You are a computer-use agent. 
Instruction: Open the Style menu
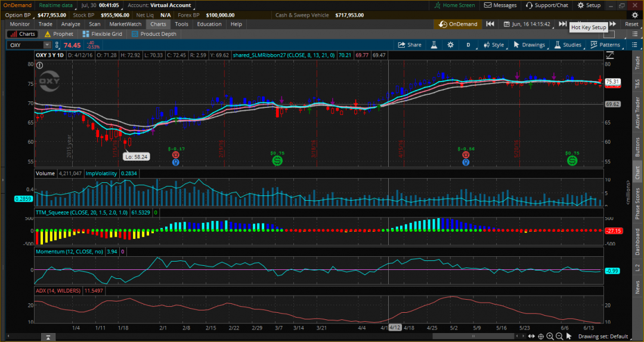click(493, 45)
